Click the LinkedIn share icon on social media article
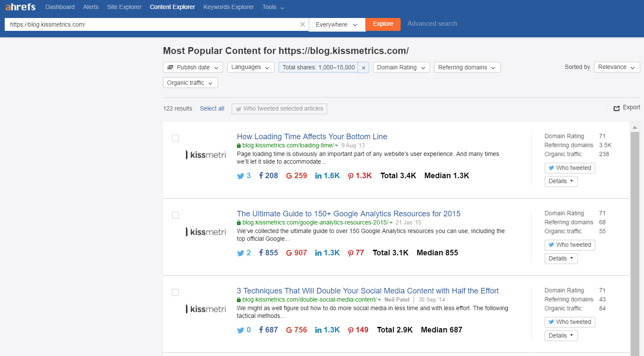644x356 pixels. pos(320,329)
